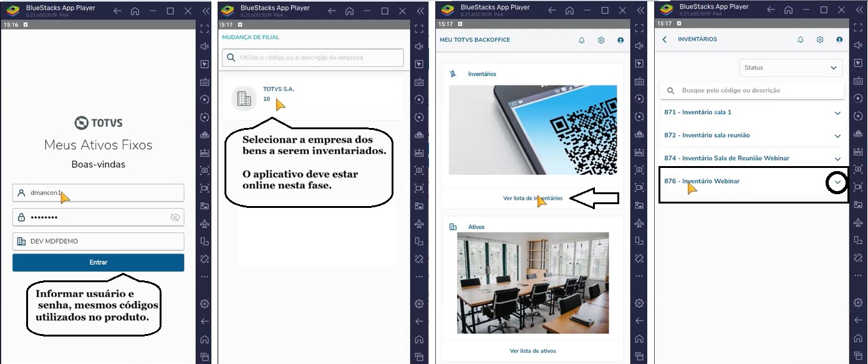Click sync circular icon in Meu TOTVS Backoffice sidebar

click(x=639, y=117)
